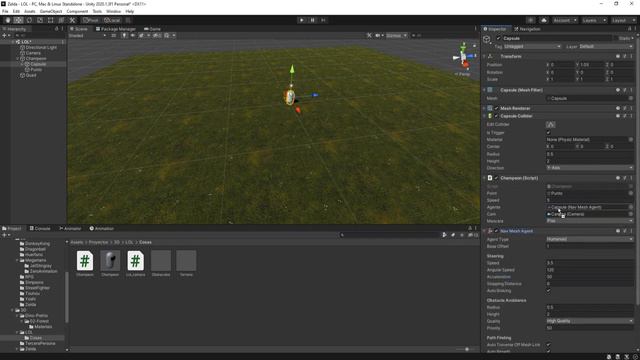Open the Layout dropdown
Image resolution: width=640 pixels, height=360 pixels.
(623, 20)
